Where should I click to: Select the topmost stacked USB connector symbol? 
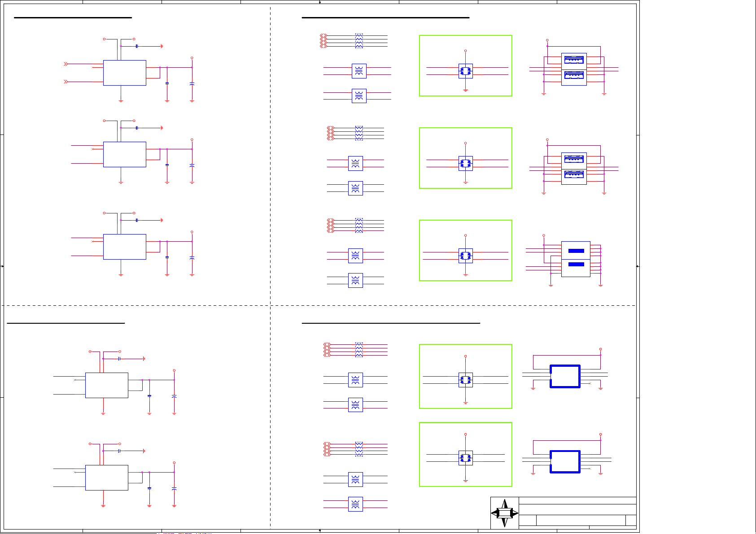[574, 69]
